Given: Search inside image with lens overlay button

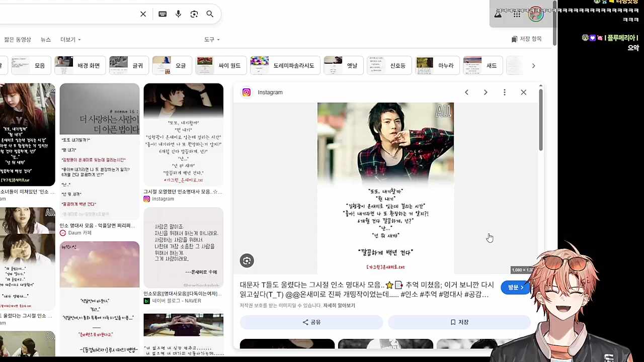Looking at the screenshot, I should coord(247,260).
